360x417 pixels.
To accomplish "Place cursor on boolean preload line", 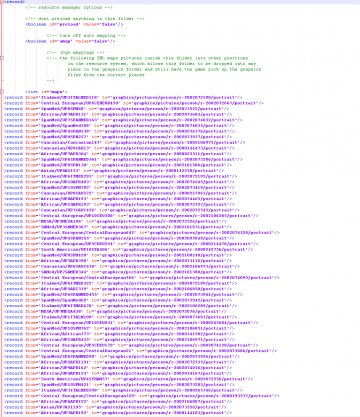I will click(74, 24).
